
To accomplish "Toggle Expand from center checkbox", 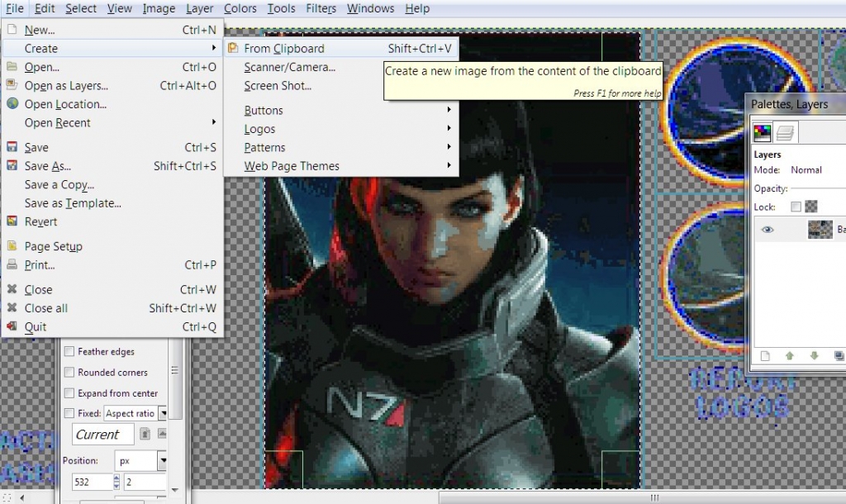I will tap(69, 393).
